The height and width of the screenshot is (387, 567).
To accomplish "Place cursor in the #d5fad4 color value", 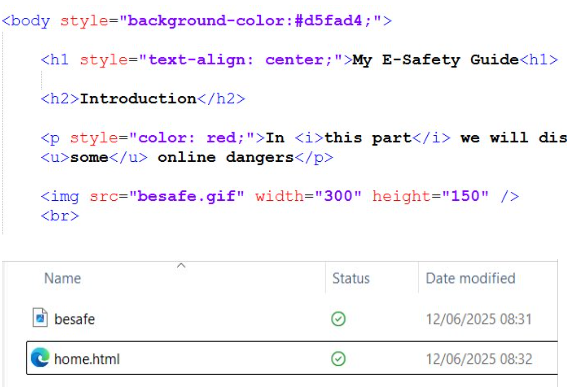I will click(328, 21).
